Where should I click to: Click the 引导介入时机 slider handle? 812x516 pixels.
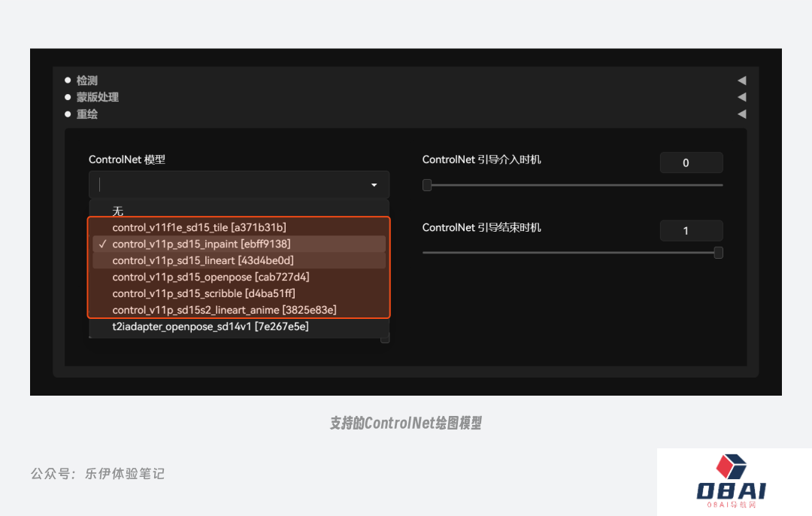[427, 185]
